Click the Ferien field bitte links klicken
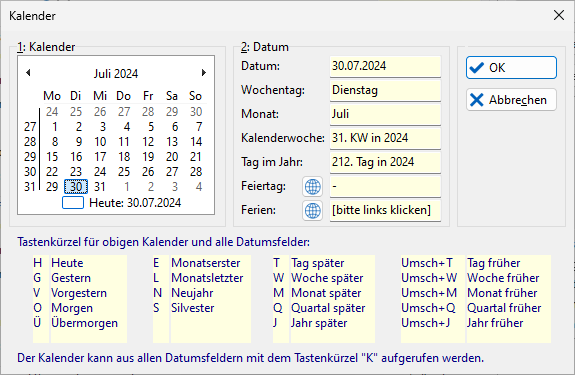This screenshot has height=375, width=575. [385, 210]
